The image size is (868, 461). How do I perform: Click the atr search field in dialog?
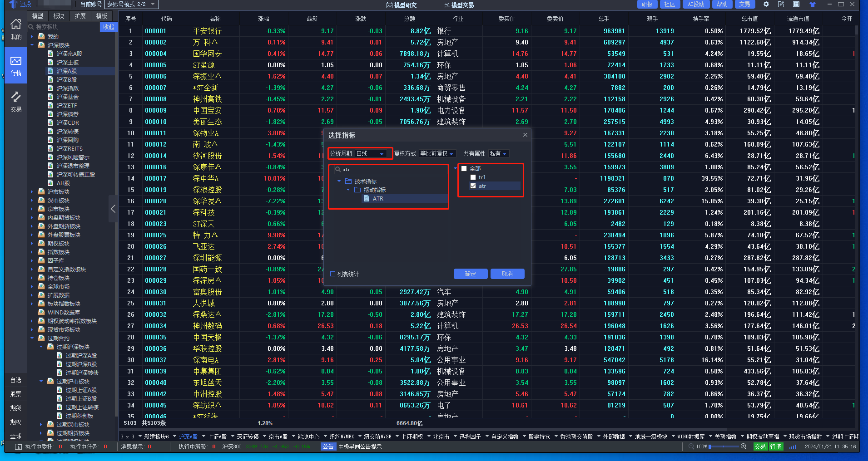[x=391, y=169]
